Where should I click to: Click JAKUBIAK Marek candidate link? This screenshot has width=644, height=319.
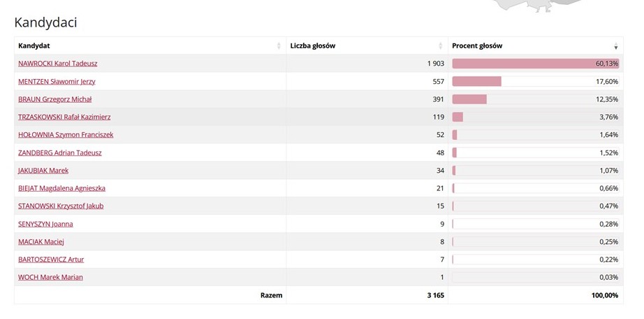43,171
